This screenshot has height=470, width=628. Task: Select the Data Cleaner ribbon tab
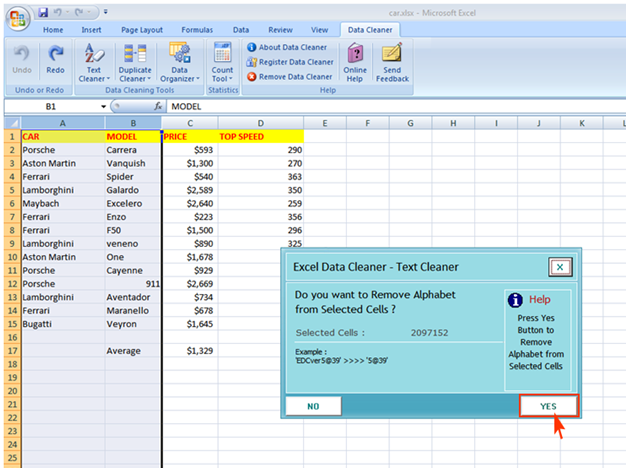[x=370, y=30]
